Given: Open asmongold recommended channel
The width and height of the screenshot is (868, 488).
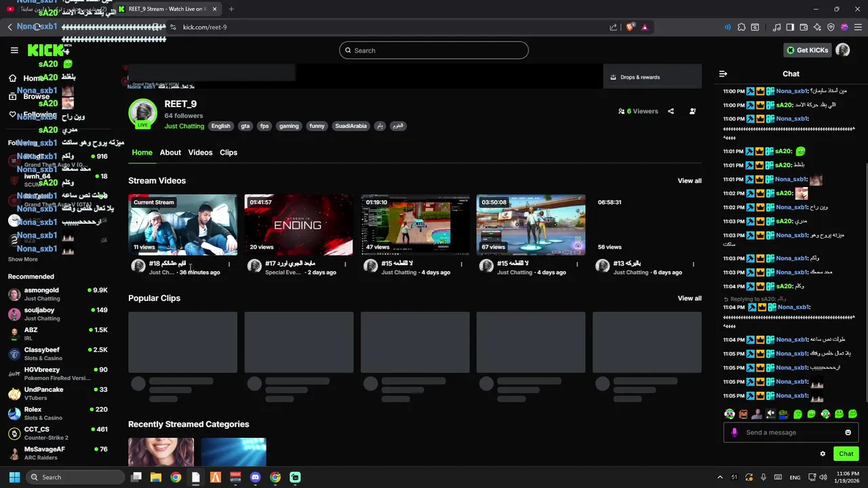Looking at the screenshot, I should [x=58, y=294].
